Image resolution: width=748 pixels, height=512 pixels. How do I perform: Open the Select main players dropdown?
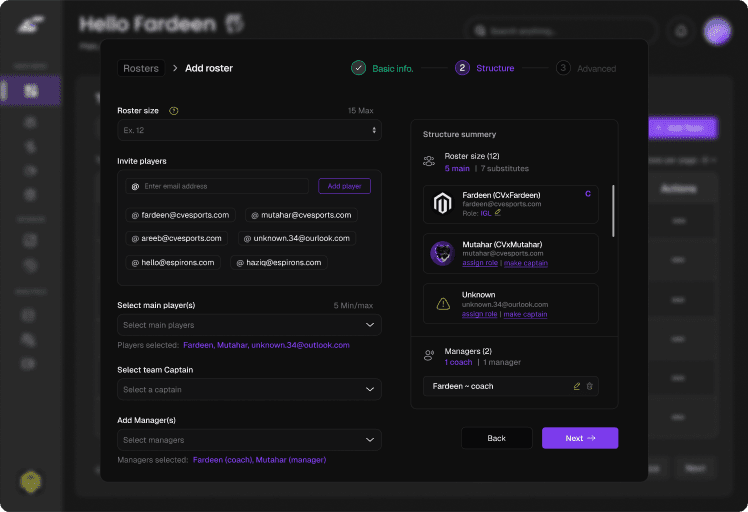click(x=249, y=325)
